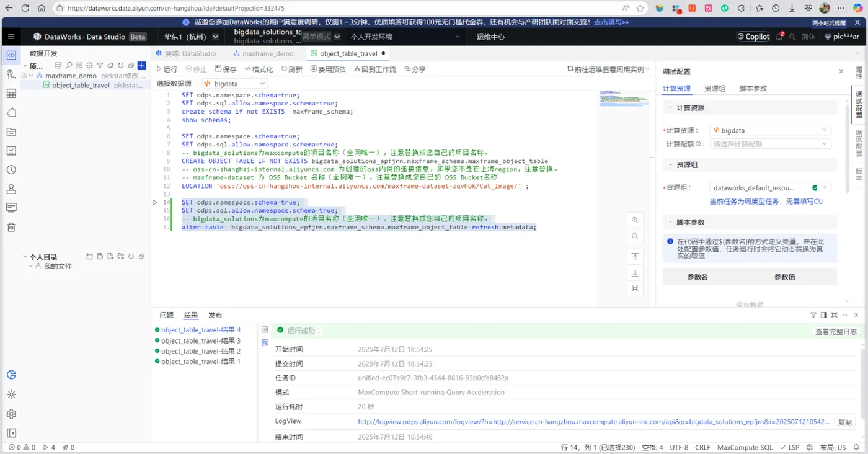This screenshot has height=454, width=868.
Task: Click the new file icon in the 个人目录 toolbar
Action: (x=110, y=256)
